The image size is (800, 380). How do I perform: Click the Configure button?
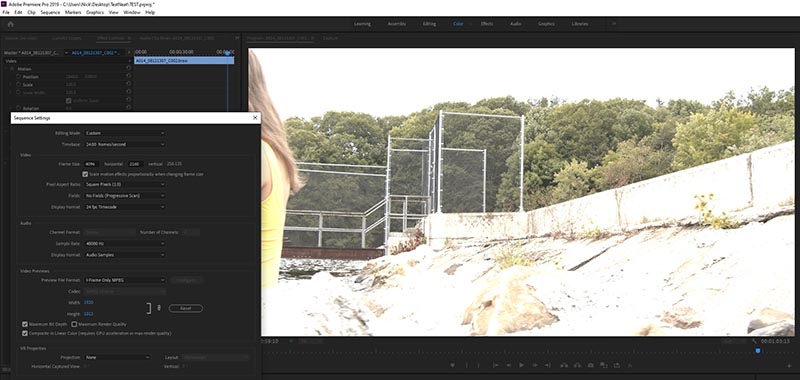[186, 280]
